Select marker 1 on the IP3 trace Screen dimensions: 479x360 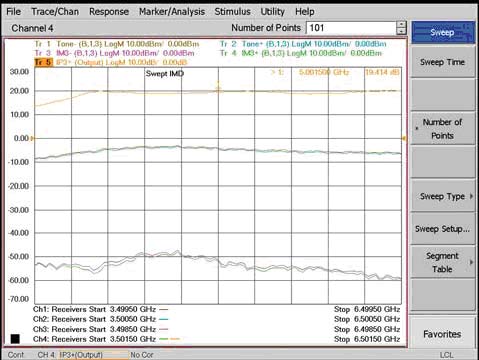[218, 88]
